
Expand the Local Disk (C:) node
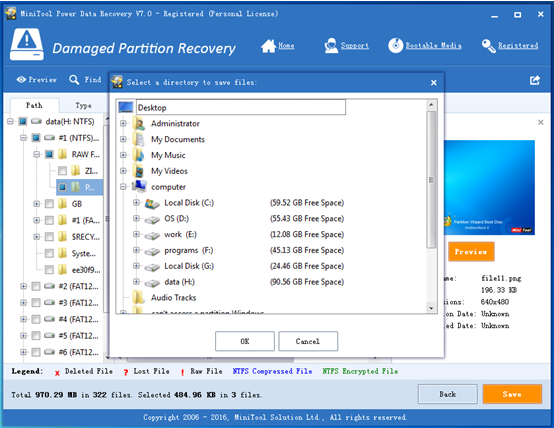coord(136,203)
